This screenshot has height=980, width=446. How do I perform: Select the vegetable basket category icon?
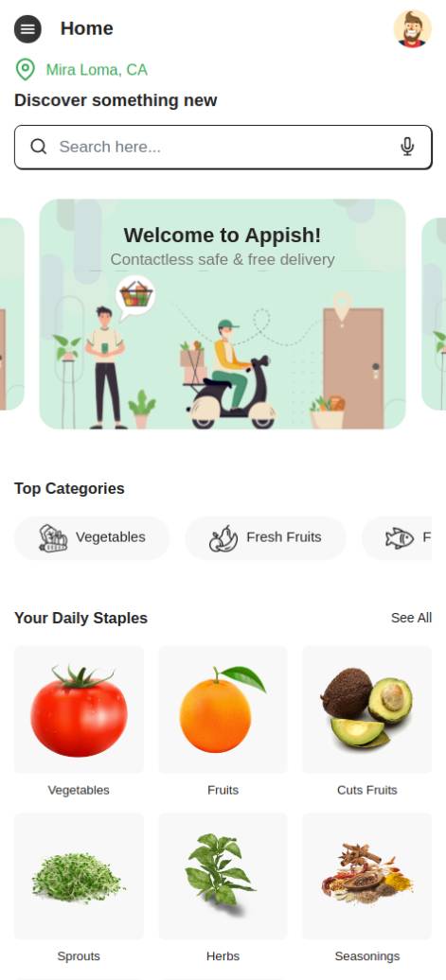53,538
